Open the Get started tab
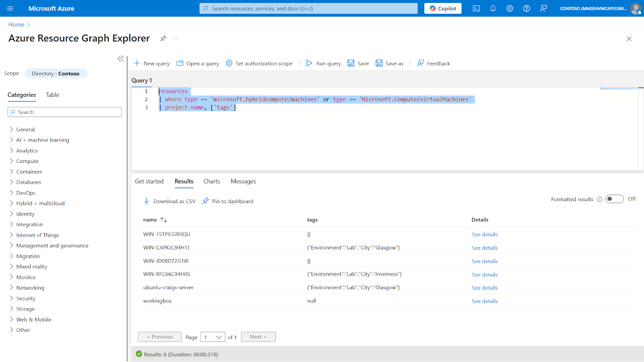The width and height of the screenshot is (644, 362). coord(149,181)
